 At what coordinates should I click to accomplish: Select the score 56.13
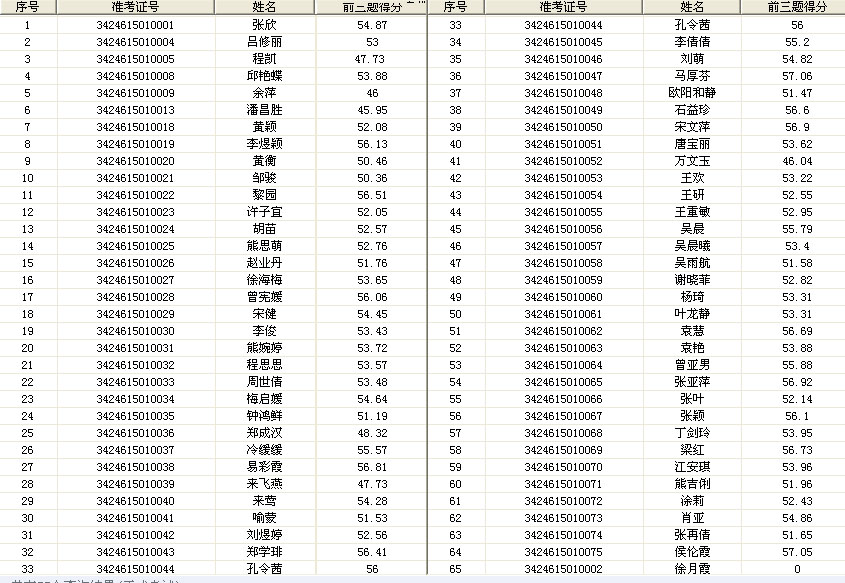coord(372,144)
